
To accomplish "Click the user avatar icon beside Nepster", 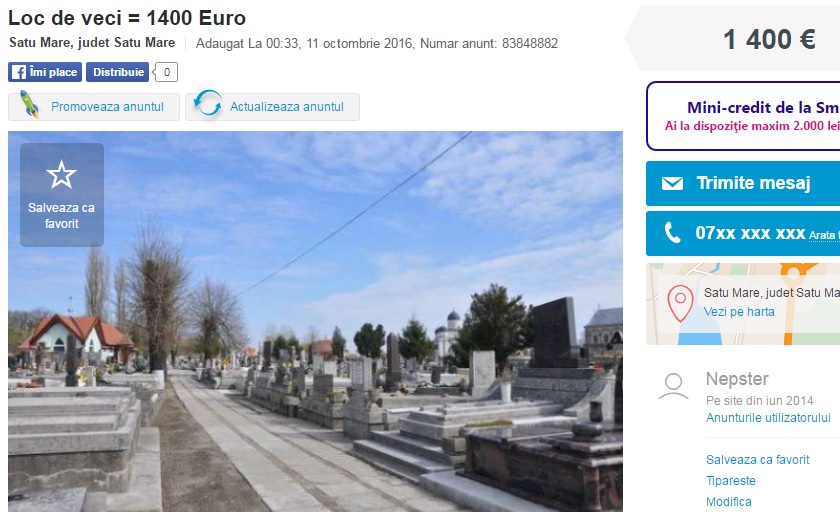I will coord(673,387).
